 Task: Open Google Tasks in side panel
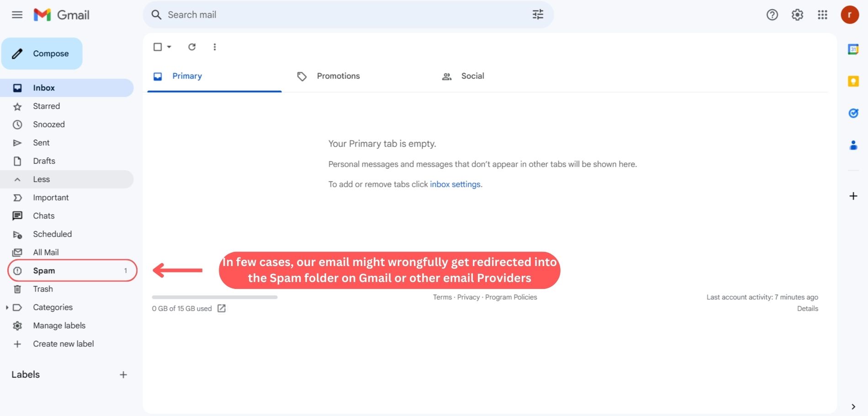pyautogui.click(x=853, y=113)
